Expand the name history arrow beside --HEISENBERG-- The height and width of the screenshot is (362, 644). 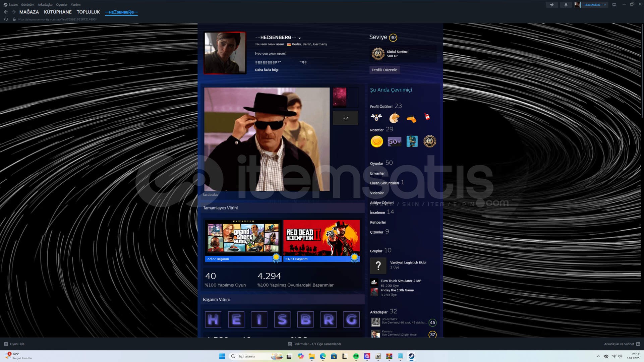tap(299, 38)
